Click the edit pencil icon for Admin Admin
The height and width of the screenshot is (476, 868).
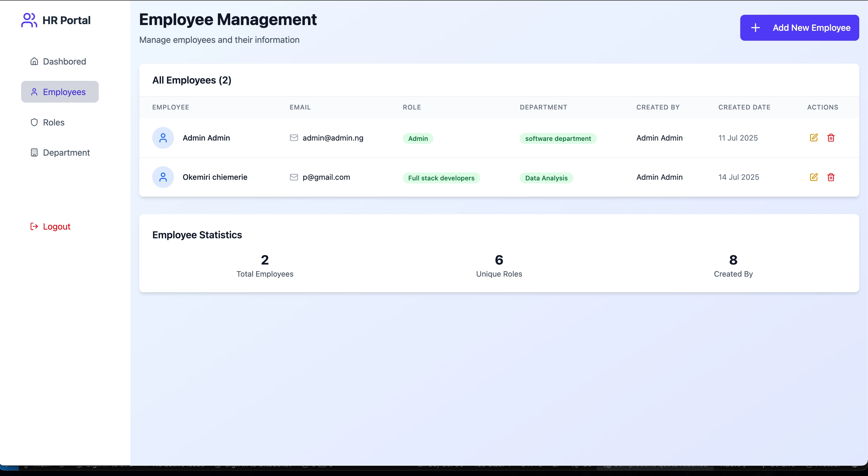tap(814, 138)
